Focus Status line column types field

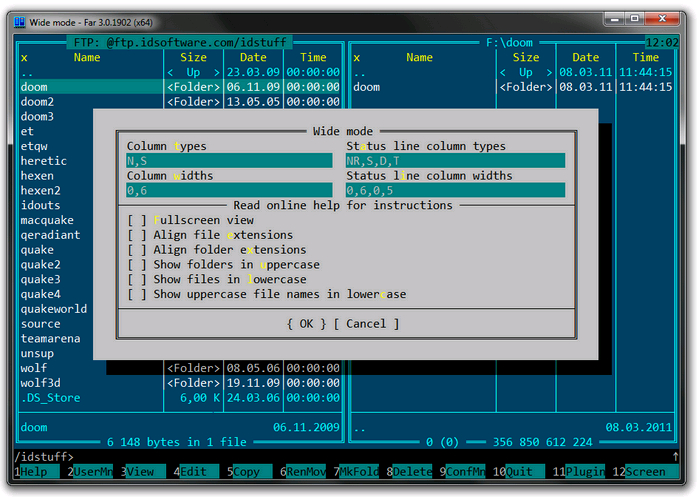point(455,161)
